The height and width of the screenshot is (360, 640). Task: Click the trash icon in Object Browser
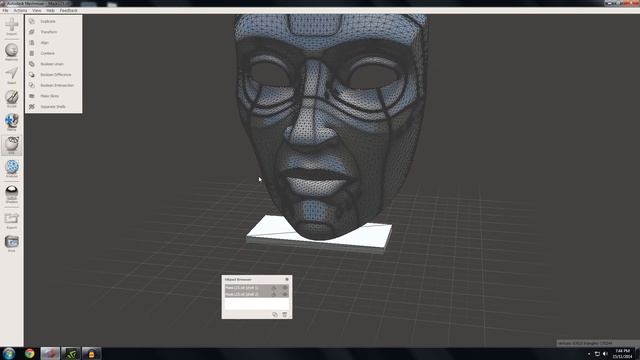pos(284,314)
